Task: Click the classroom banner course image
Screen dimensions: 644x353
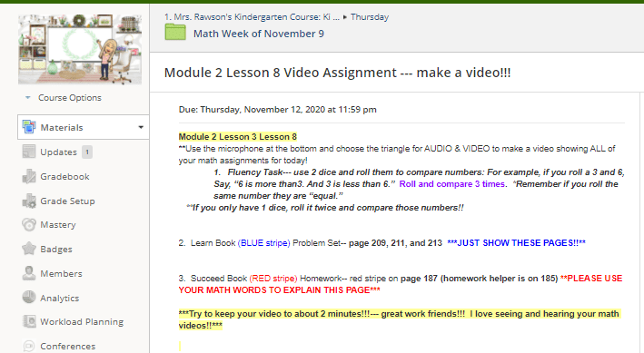Action: tap(80, 49)
